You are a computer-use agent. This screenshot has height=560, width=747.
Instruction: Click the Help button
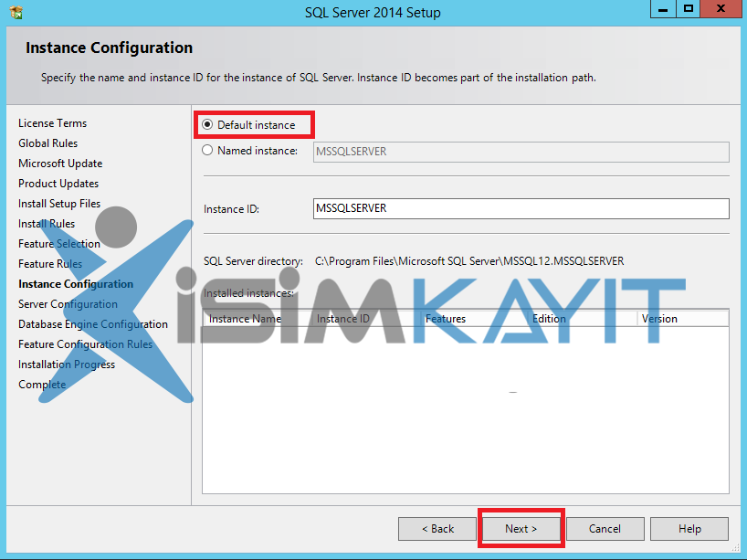pos(689,529)
